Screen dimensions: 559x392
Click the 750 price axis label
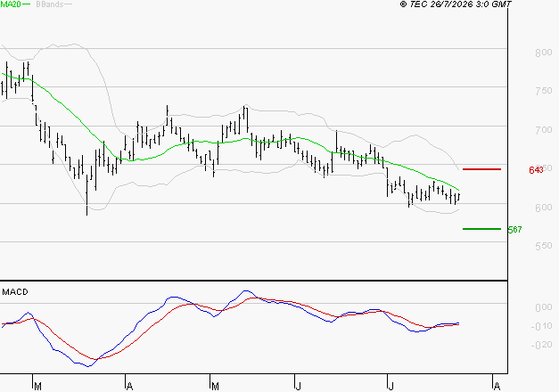544,91
